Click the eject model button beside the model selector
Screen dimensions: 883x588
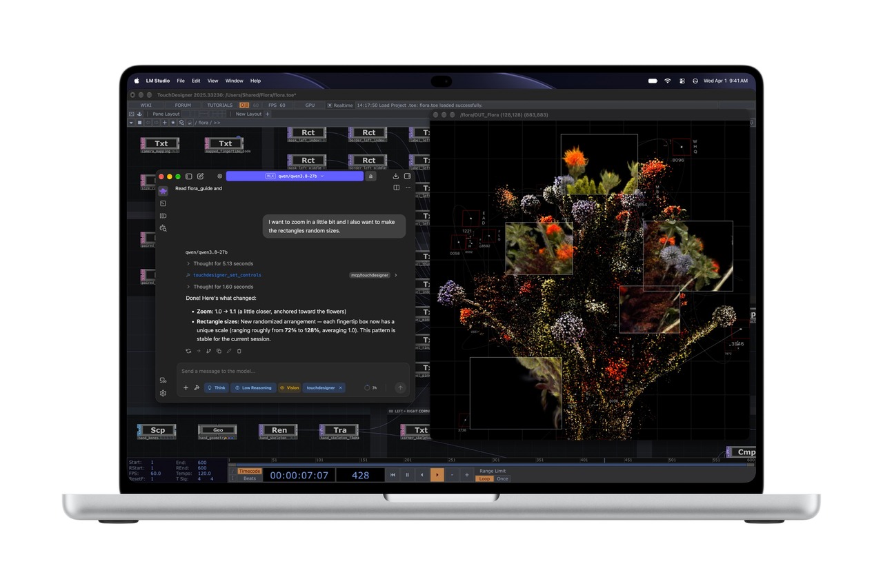tap(370, 176)
